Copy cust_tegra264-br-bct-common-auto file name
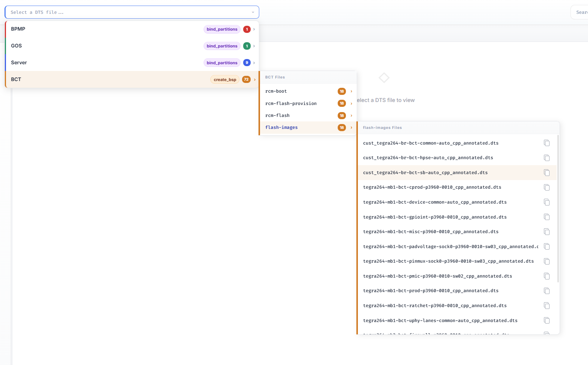588x365 pixels. coord(547,143)
